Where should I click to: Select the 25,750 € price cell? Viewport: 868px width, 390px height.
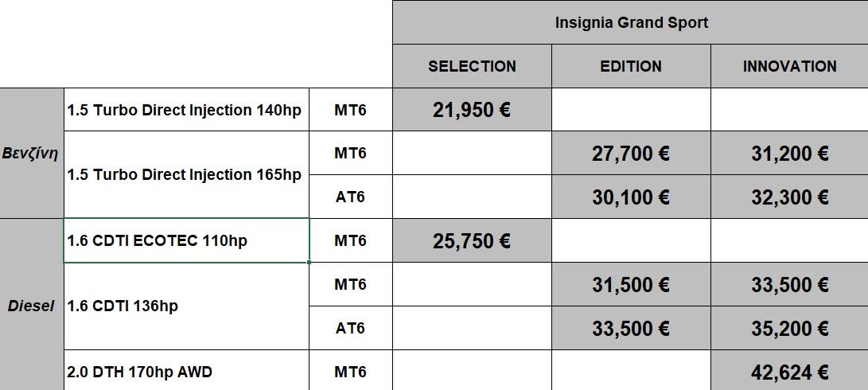(x=472, y=240)
